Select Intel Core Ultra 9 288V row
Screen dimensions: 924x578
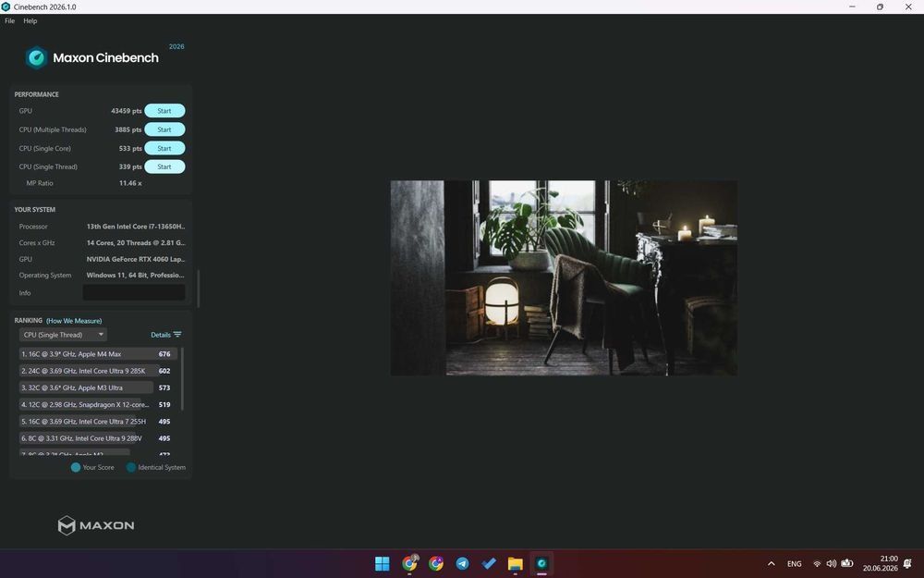pyautogui.click(x=98, y=438)
